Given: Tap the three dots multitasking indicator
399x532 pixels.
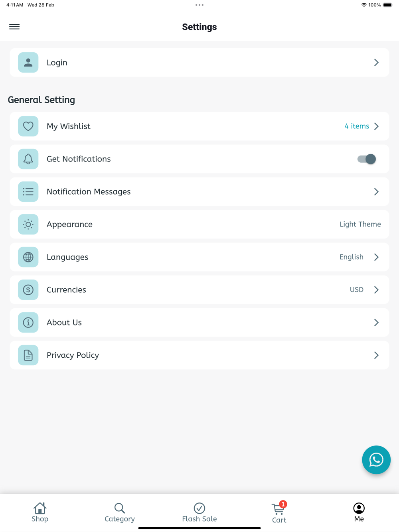Looking at the screenshot, I should (x=199, y=5).
